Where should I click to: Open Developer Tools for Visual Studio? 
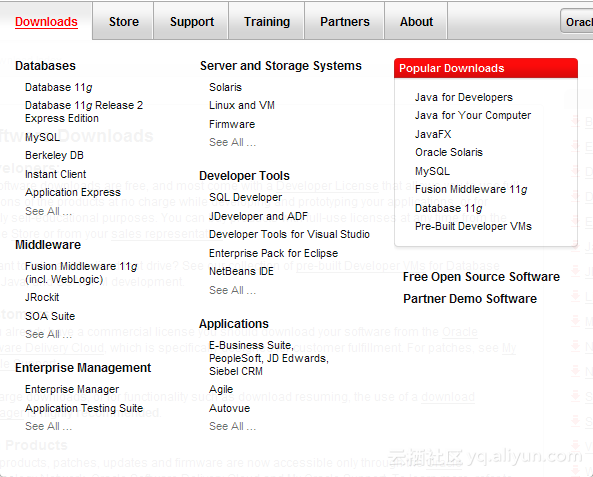[x=289, y=234]
